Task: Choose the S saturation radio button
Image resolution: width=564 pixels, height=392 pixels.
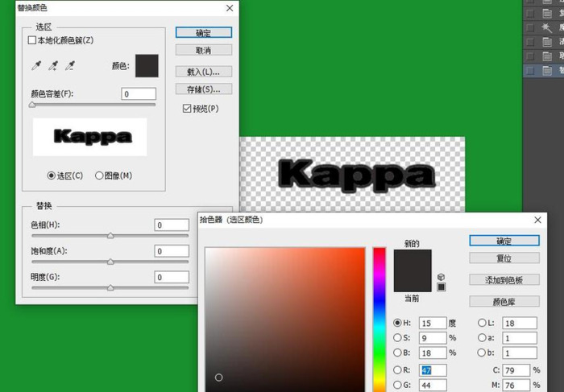Action: pyautogui.click(x=397, y=337)
